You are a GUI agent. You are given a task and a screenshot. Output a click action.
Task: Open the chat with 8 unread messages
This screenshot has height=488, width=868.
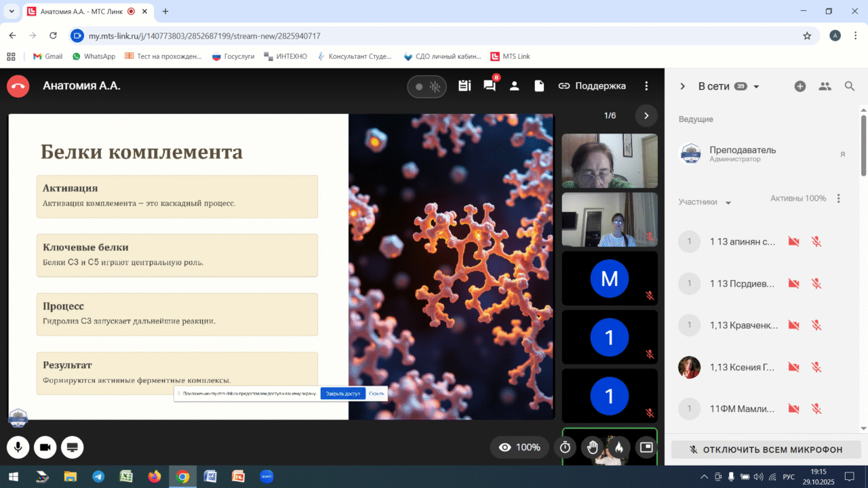[489, 86]
